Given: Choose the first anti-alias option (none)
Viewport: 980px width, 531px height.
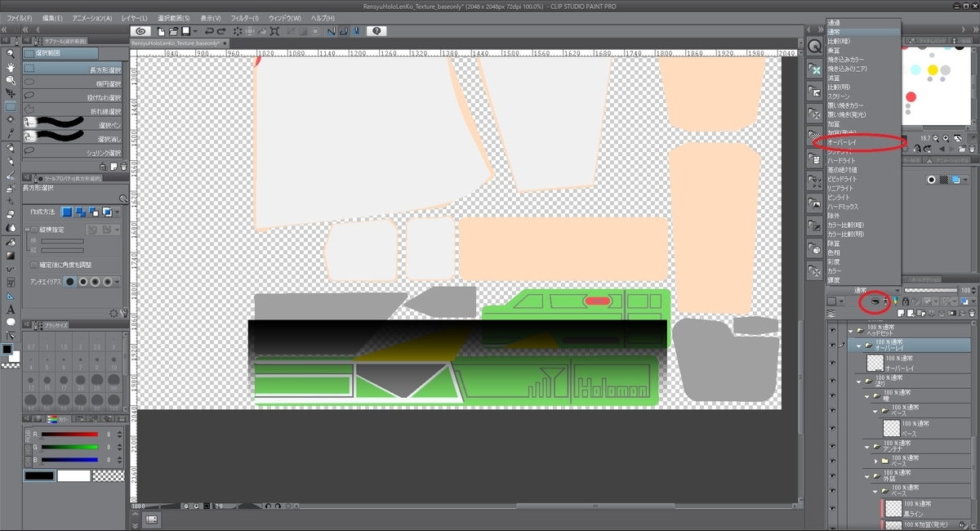Looking at the screenshot, I should coord(70,281).
